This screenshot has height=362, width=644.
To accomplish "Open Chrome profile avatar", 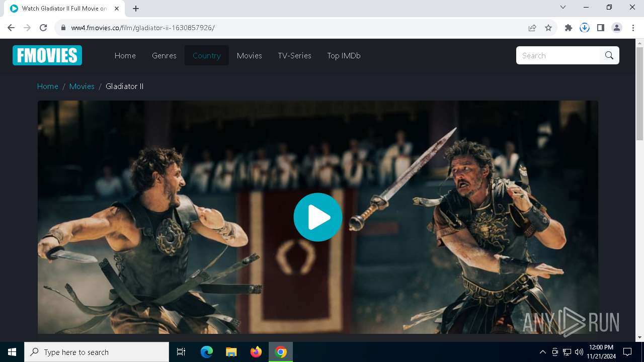I will (x=617, y=28).
